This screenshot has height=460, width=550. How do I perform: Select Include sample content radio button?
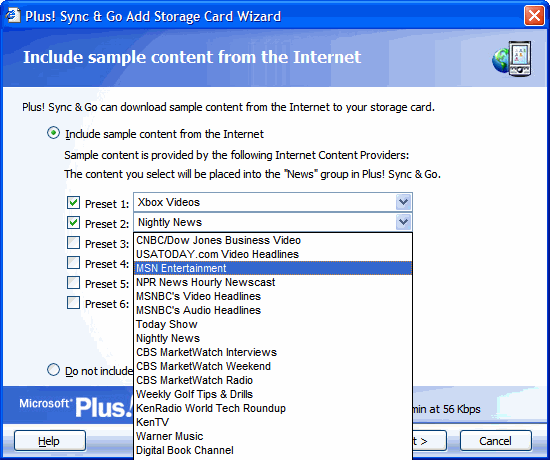(x=53, y=133)
